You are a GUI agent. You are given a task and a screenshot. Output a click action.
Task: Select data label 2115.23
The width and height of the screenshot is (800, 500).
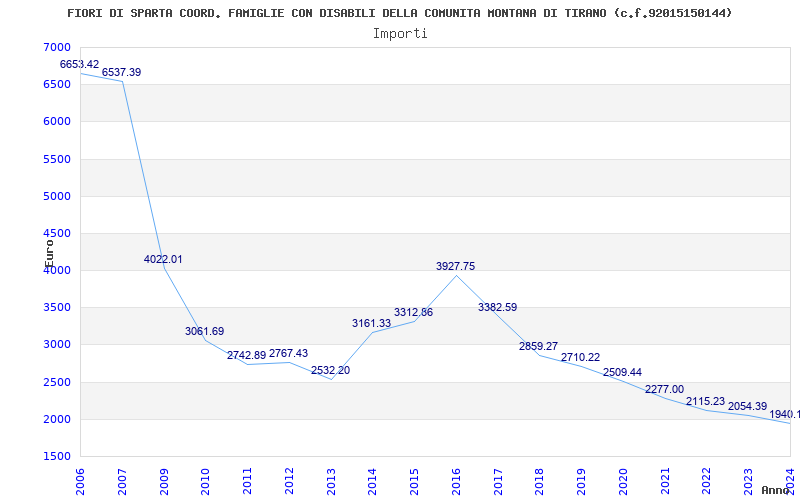tap(706, 402)
